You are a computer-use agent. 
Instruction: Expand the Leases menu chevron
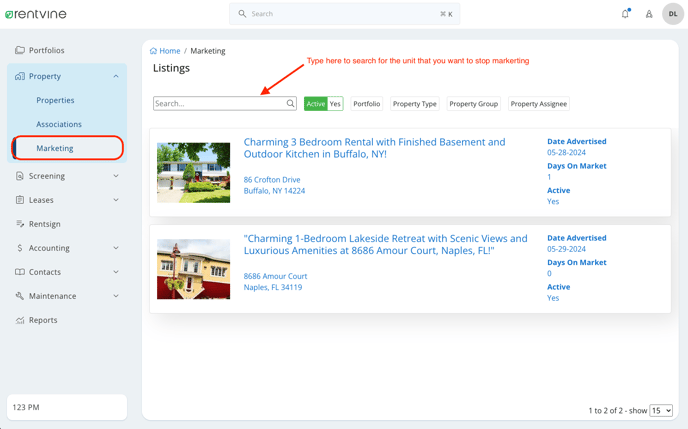116,200
